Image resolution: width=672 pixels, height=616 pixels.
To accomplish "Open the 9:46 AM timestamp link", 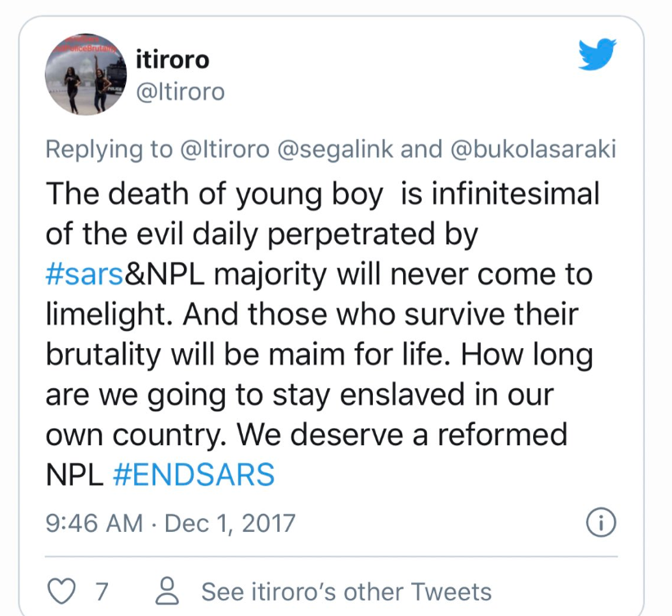I will (94, 523).
